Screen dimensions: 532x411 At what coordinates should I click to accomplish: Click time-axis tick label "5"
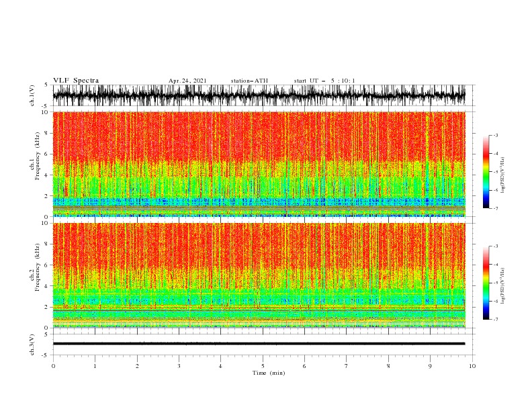(x=263, y=366)
